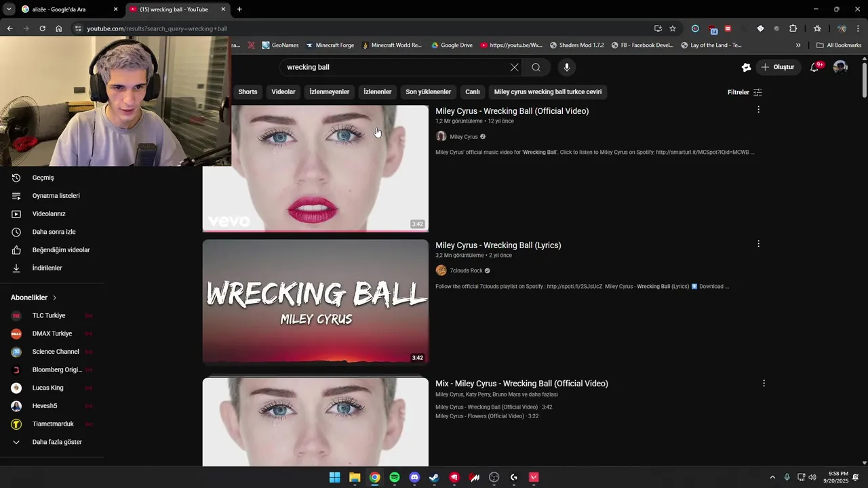Open Steam from the taskbar
This screenshot has height=488, width=868.
[x=434, y=477]
